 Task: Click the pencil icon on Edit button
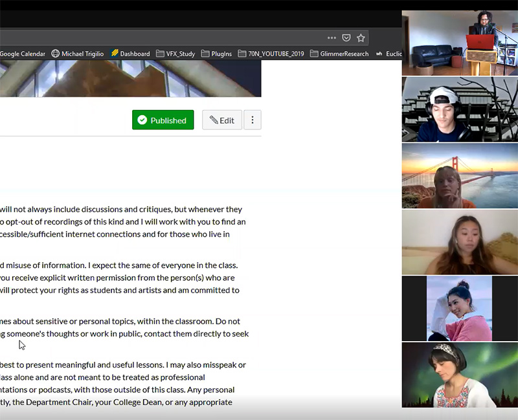(214, 120)
